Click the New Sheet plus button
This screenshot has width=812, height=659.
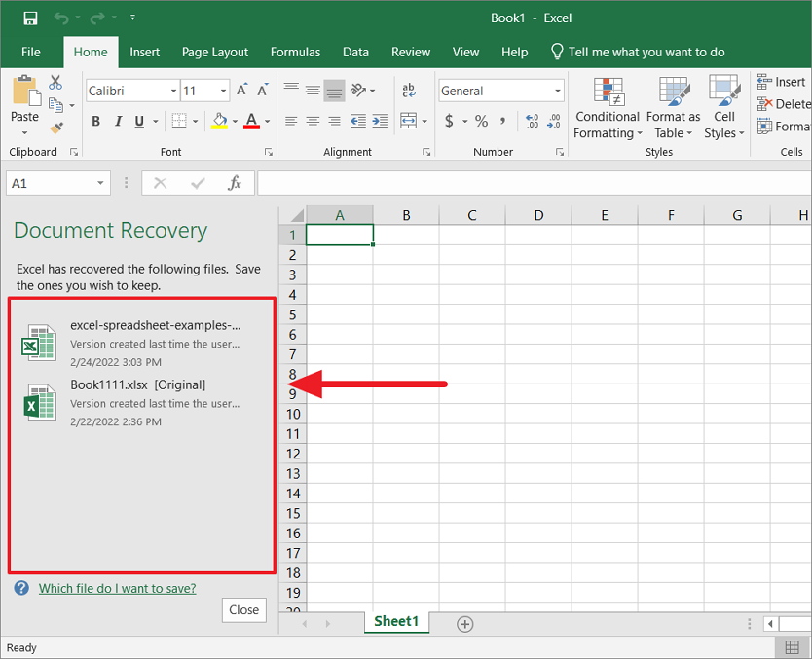tap(465, 624)
